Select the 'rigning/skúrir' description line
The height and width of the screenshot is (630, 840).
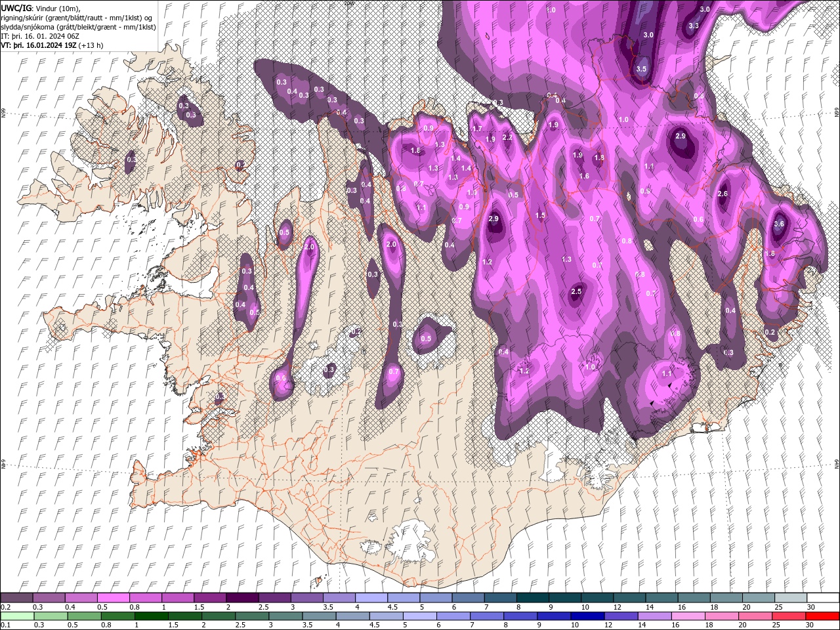[x=75, y=18]
